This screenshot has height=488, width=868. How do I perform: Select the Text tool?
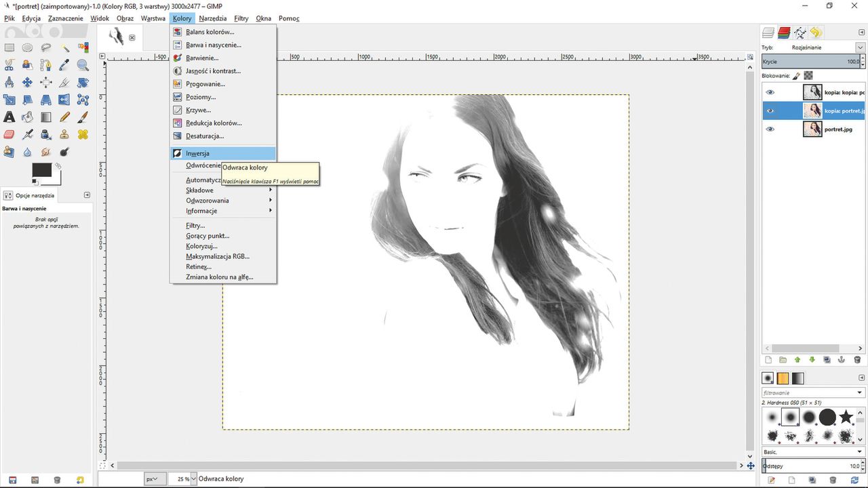pyautogui.click(x=9, y=118)
